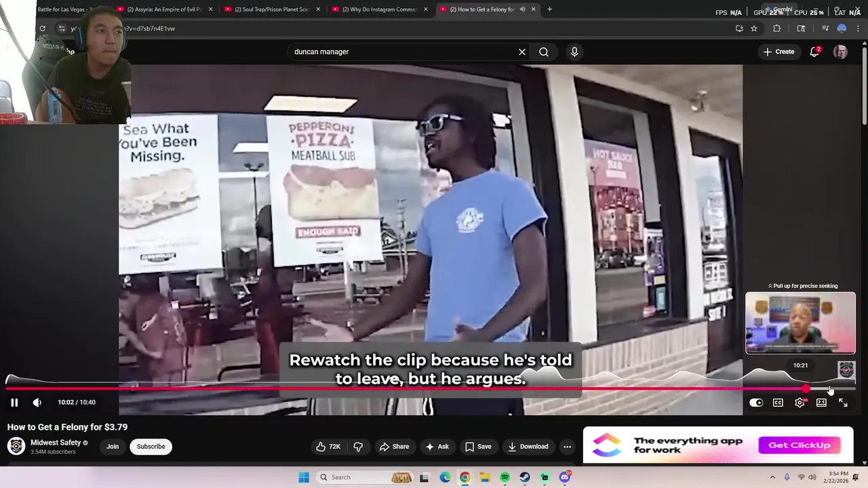This screenshot has height=488, width=868.
Task: Open the Ask AI button
Action: click(437, 447)
